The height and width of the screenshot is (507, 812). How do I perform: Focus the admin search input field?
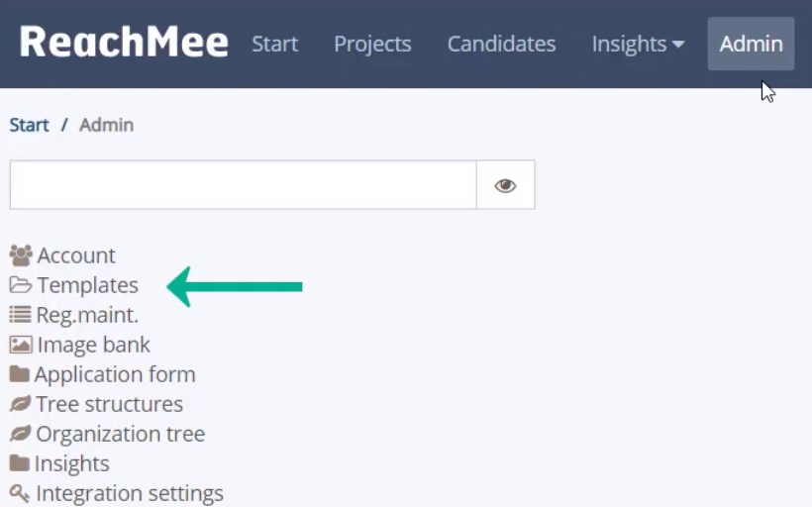click(243, 185)
